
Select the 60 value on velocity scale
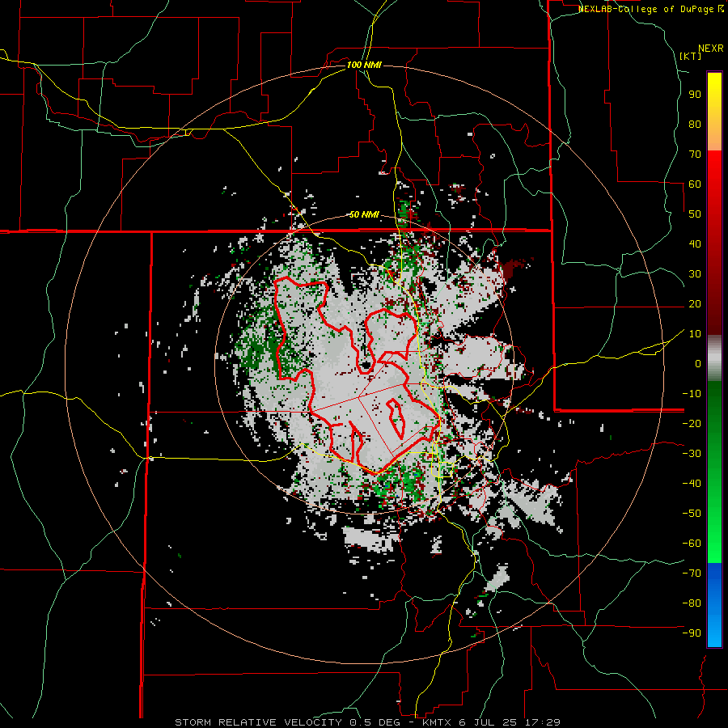(x=695, y=184)
